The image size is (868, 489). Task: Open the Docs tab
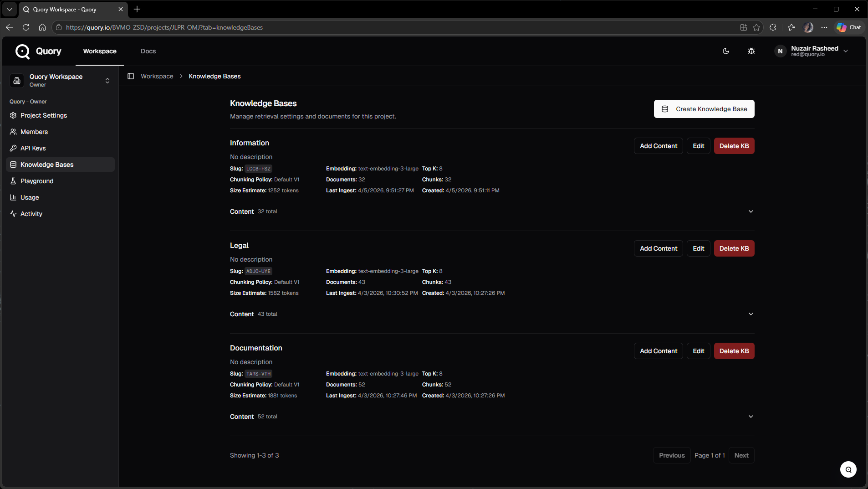click(x=148, y=51)
